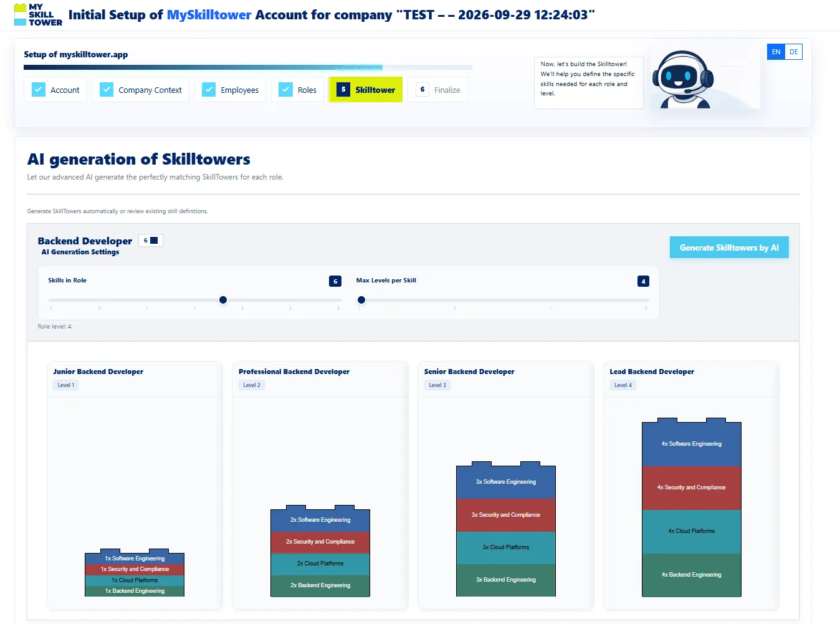Viewport: 840px width, 624px height.
Task: Select Professional Backend Developer card title
Action: coord(294,372)
